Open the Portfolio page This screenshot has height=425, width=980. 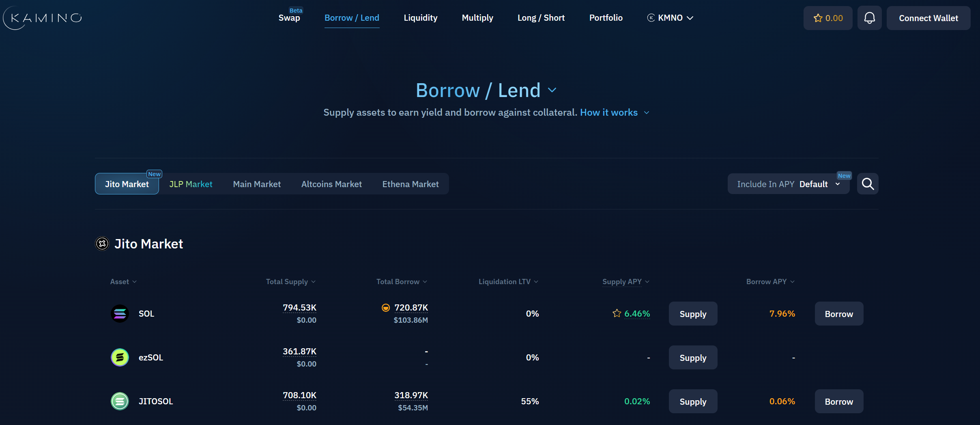pyautogui.click(x=606, y=18)
